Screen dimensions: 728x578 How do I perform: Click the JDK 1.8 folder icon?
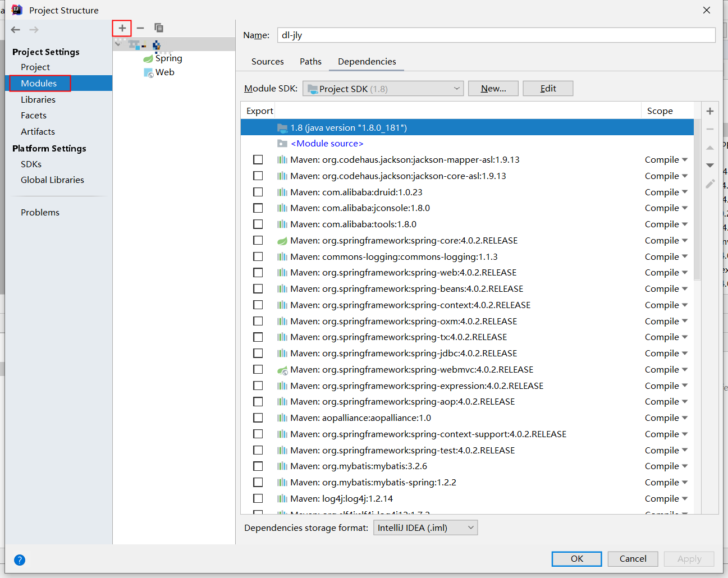click(x=282, y=128)
